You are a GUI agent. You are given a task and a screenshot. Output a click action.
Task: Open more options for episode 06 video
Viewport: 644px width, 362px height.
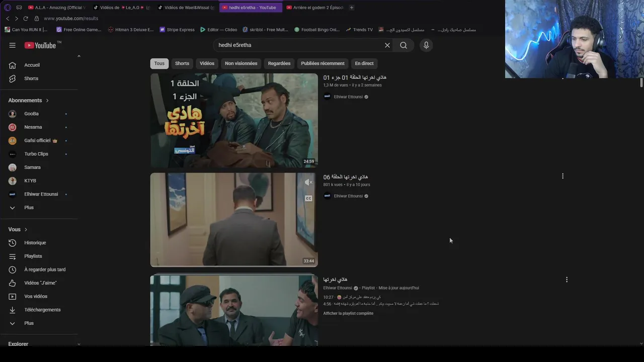pos(562,176)
